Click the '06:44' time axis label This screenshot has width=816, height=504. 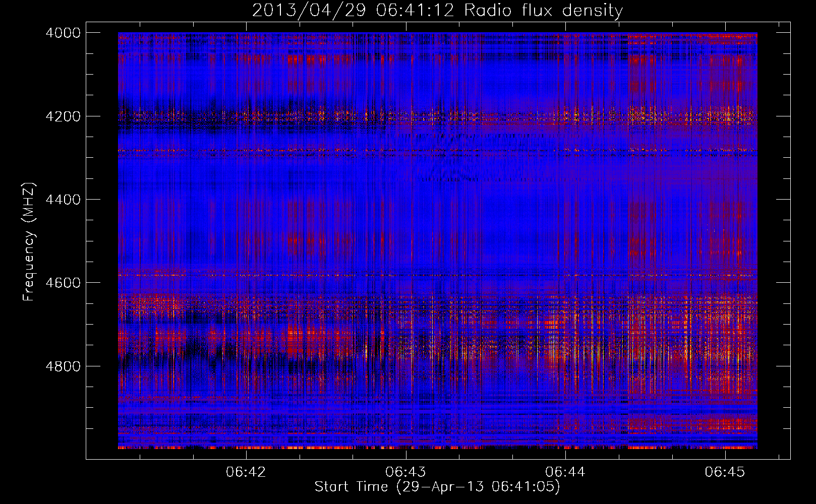tap(565, 472)
